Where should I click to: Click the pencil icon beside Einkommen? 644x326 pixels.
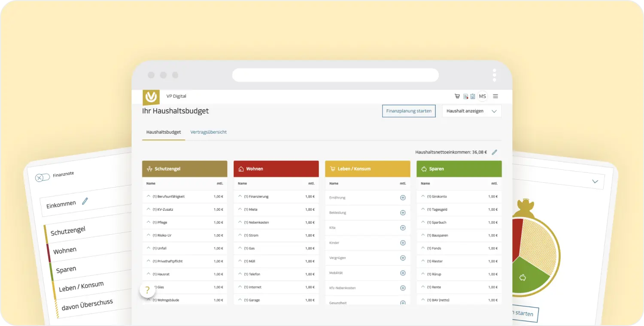(85, 201)
